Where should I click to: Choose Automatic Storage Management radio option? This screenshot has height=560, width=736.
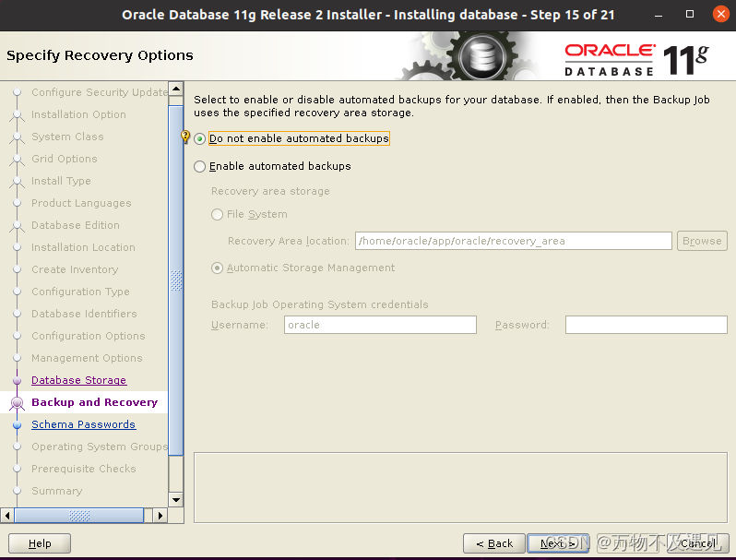(217, 268)
